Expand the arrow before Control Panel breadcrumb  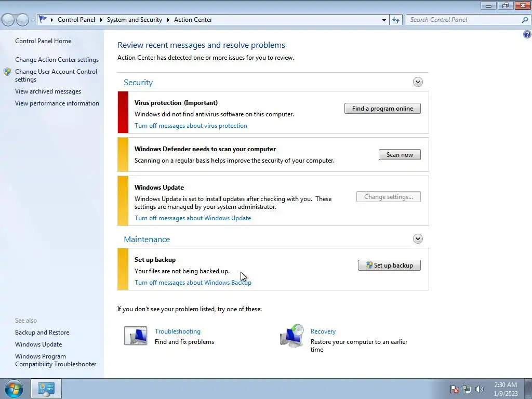click(x=51, y=20)
